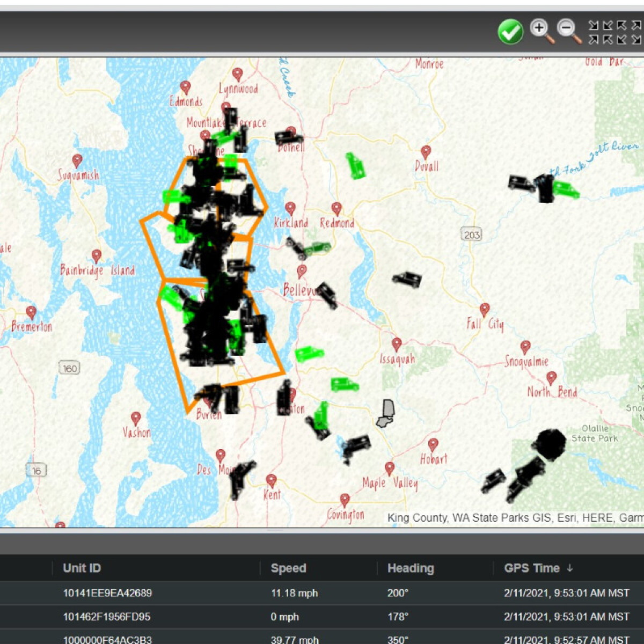Click the 178° heading cell
The image size is (644, 644).
click(x=398, y=617)
